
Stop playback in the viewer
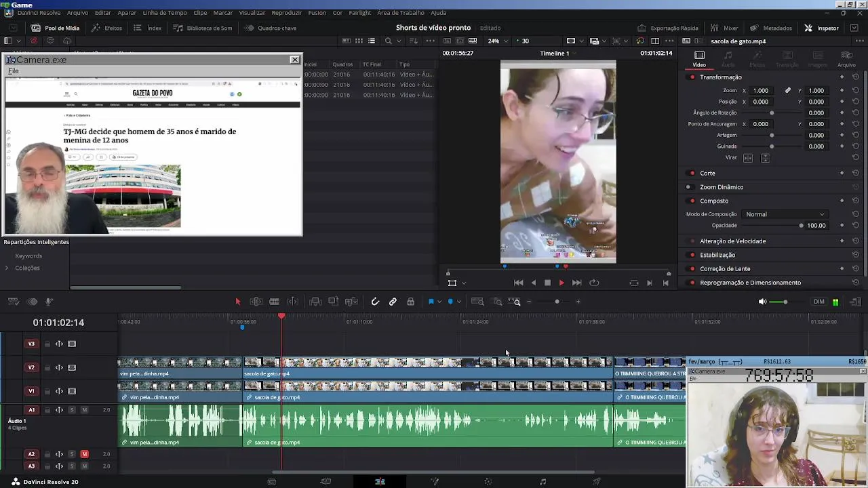(x=548, y=283)
